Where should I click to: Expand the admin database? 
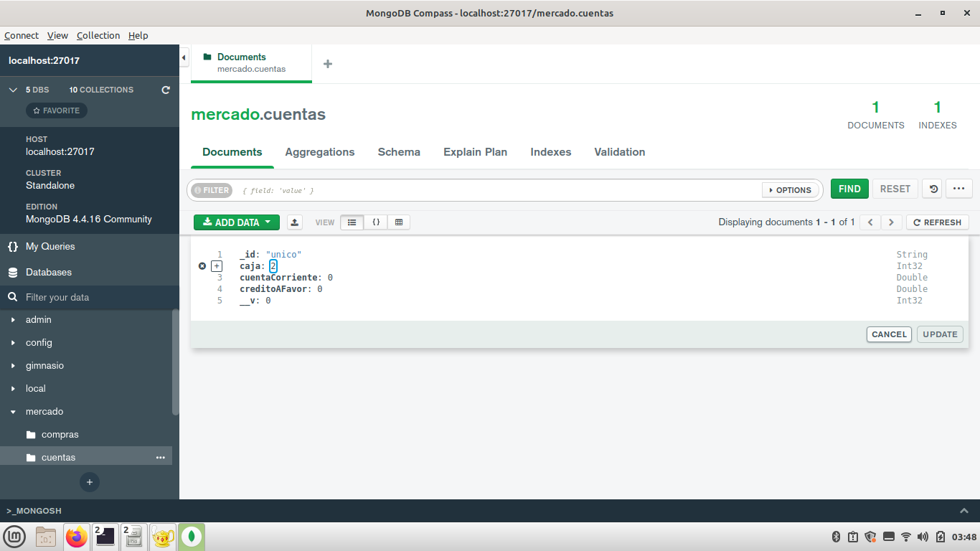[x=13, y=320]
